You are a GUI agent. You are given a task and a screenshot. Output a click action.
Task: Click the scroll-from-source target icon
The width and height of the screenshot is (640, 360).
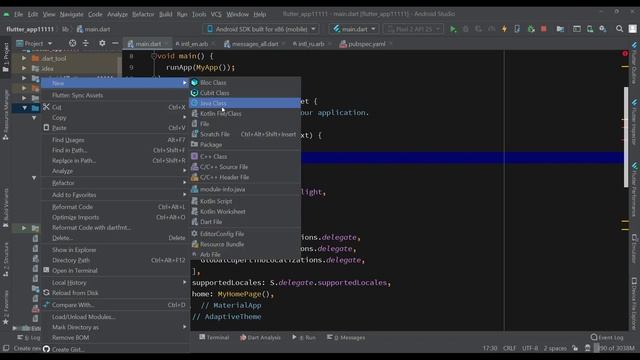[73, 43]
